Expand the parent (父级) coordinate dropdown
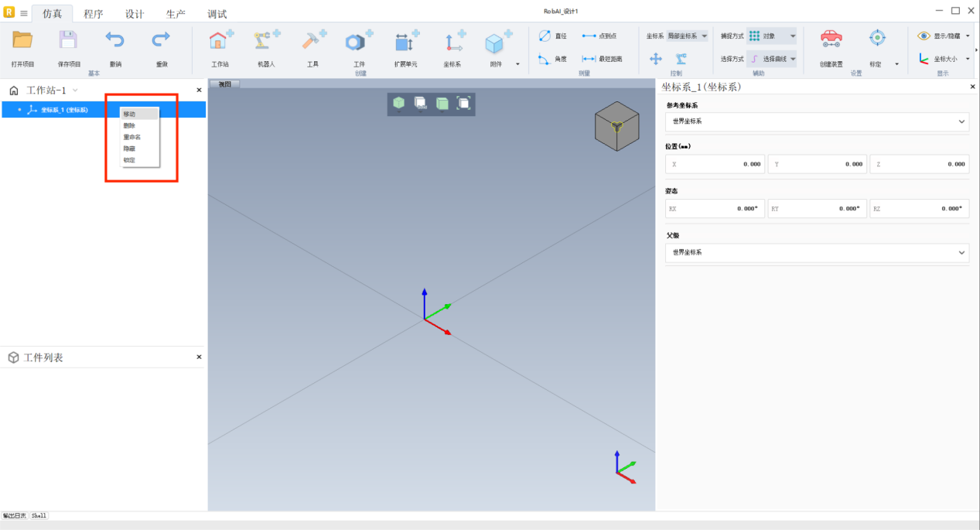The width and height of the screenshot is (980, 530). pos(816,253)
